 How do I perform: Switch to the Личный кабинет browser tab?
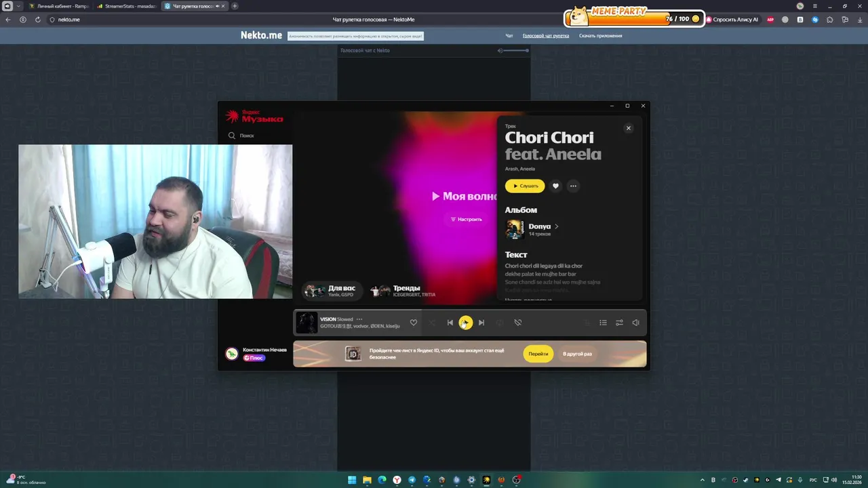tap(59, 6)
